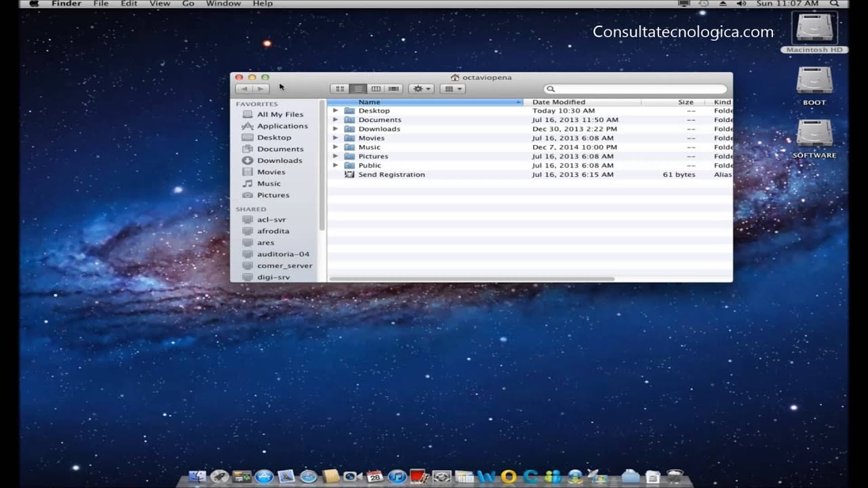Open App Store from the Dock
The image size is (868, 488).
click(264, 476)
